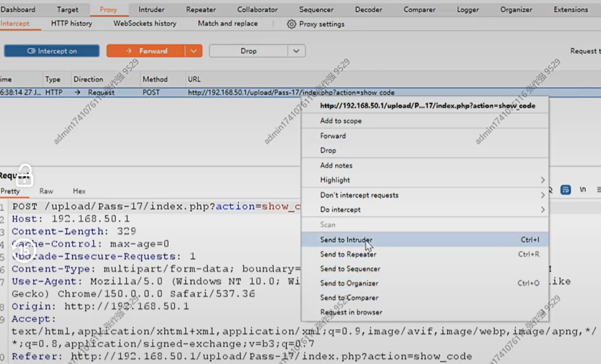The image size is (601, 364).
Task: Click the Origin: http://192.168.50.1 line
Action: coord(100,306)
